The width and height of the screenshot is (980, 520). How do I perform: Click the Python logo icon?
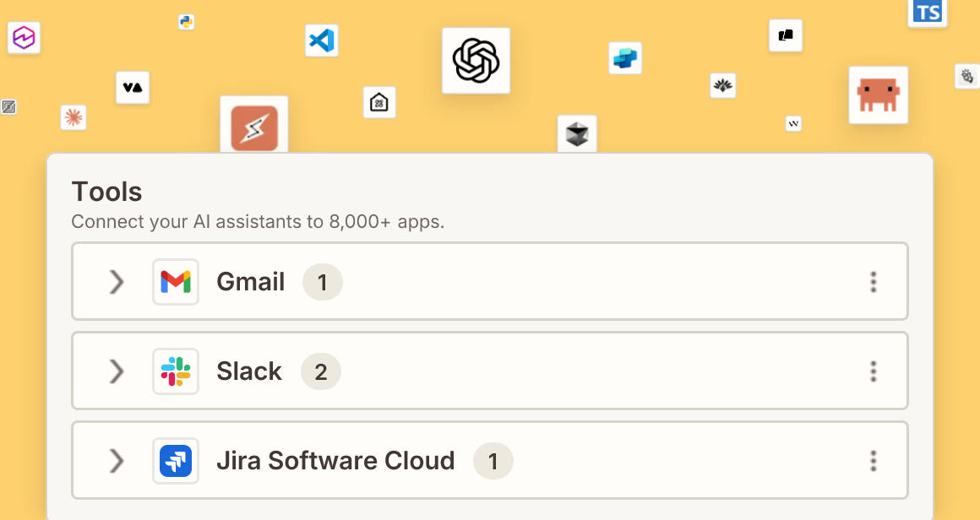pos(186,22)
